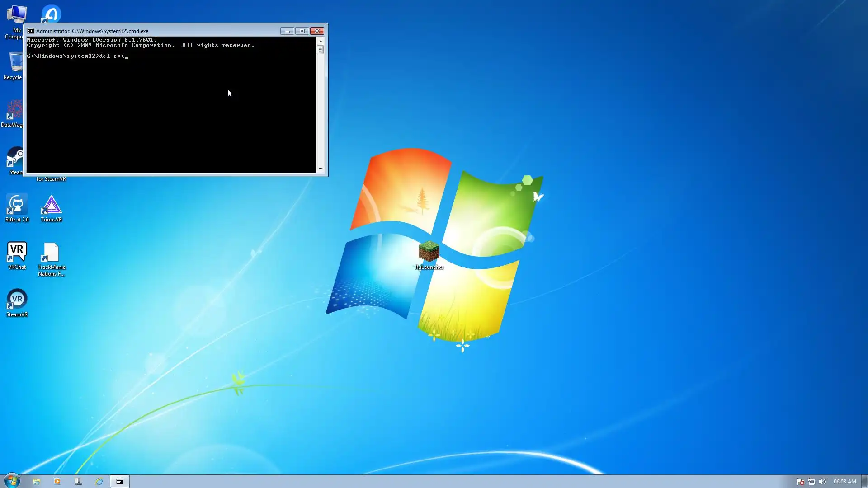This screenshot has height=488, width=868.
Task: Open Action Center flag icon
Action: pos(800,482)
